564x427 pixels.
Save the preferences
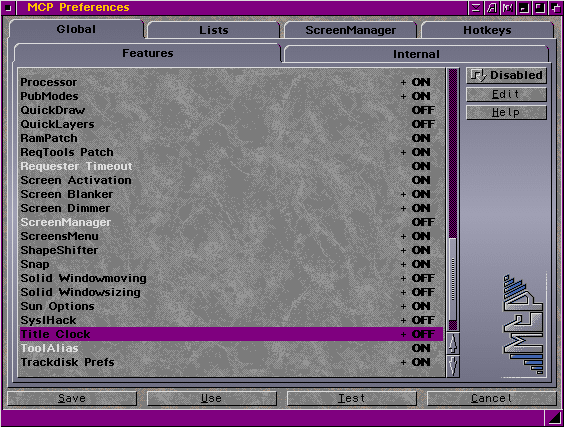coord(72,398)
